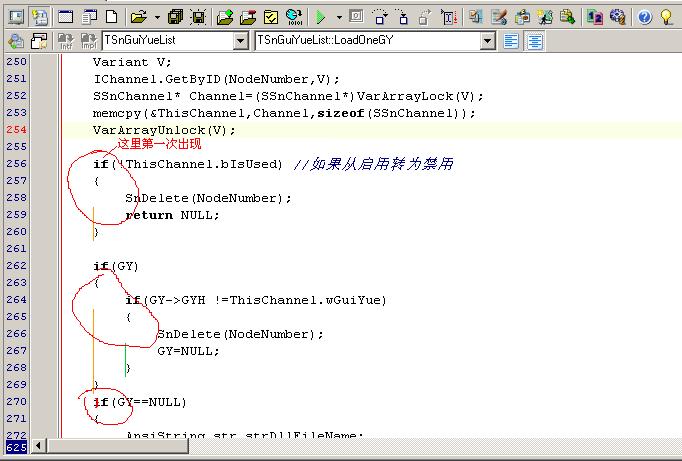Screen dimensions: 682x461
Task: Open the dropdown arrow beside Run button
Action: click(x=339, y=16)
